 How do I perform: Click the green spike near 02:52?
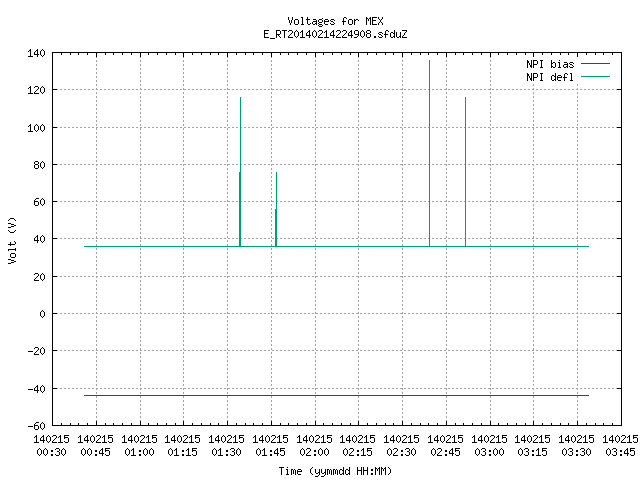click(465, 171)
